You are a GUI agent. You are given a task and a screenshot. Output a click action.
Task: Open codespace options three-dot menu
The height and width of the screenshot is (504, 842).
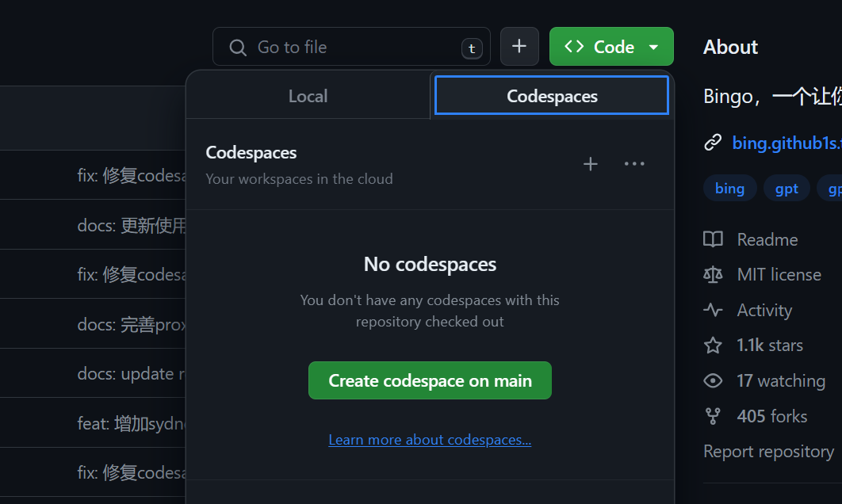(634, 164)
